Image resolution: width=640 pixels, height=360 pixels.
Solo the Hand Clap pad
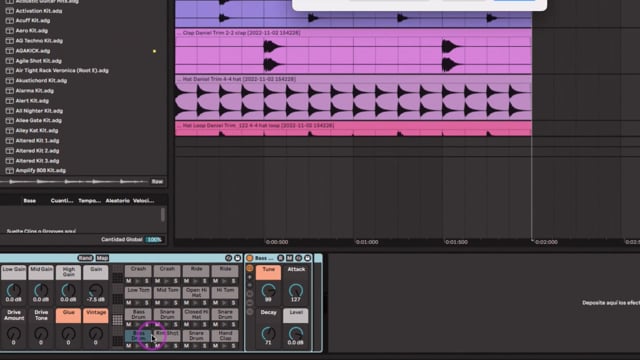coord(233,346)
